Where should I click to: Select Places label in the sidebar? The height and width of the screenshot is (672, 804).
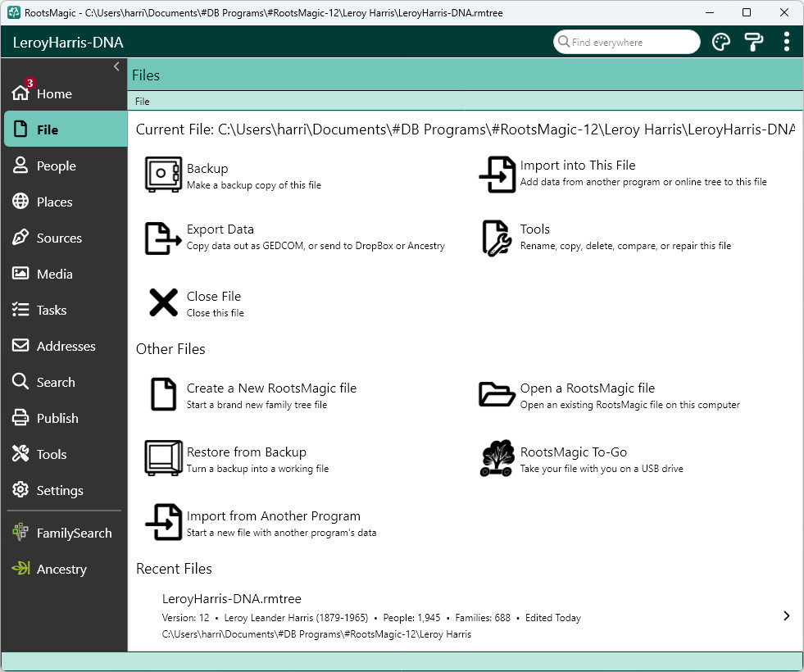(x=54, y=202)
